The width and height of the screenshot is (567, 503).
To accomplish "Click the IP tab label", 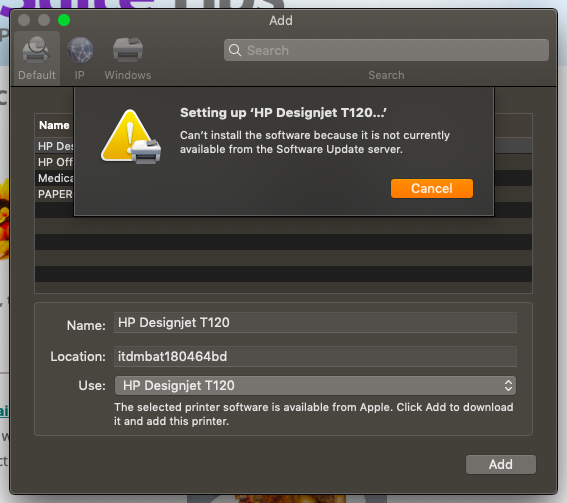I will click(x=80, y=75).
